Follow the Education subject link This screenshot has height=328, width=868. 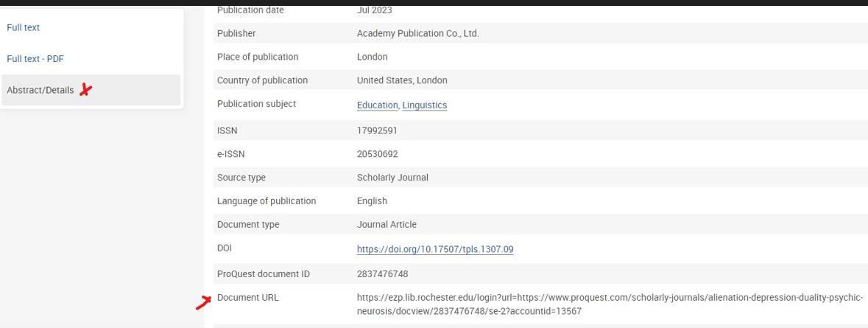[x=377, y=105]
